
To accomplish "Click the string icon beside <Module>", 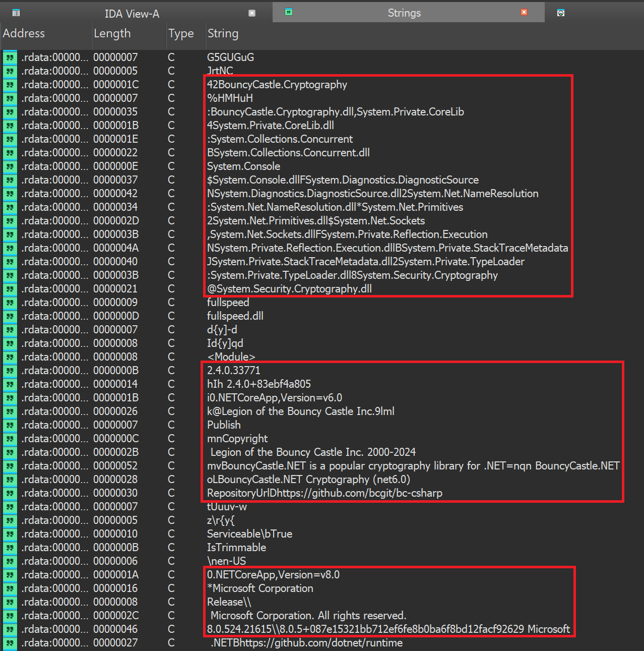I will [10, 357].
